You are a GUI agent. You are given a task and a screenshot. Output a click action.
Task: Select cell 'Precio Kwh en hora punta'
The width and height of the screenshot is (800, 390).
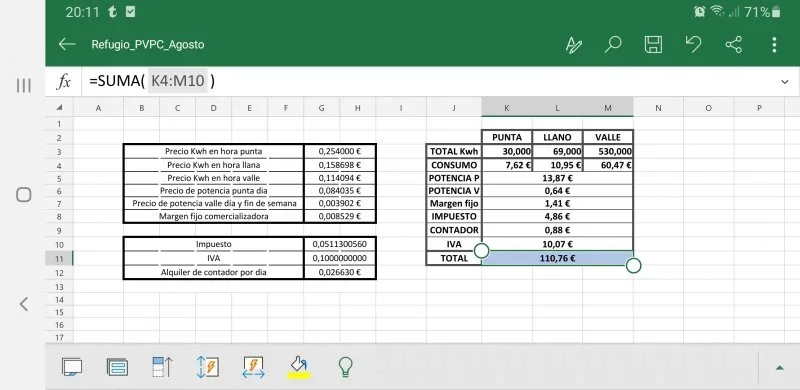coord(214,152)
